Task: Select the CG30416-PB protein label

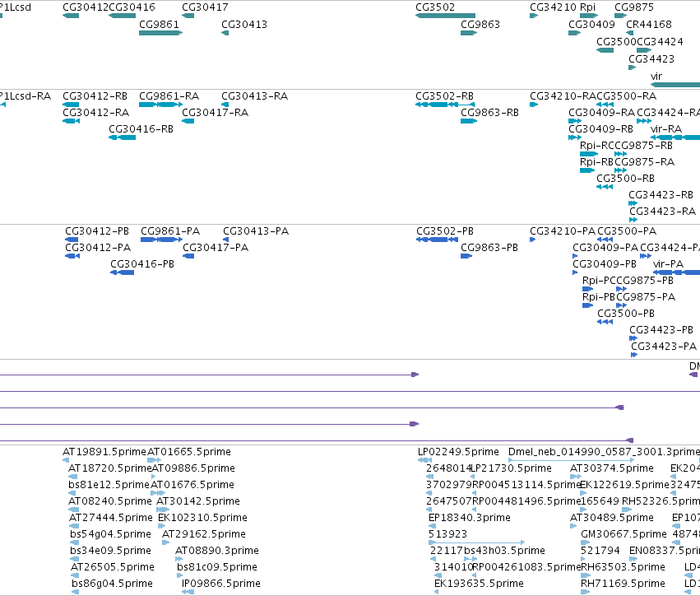Action: pos(142,264)
